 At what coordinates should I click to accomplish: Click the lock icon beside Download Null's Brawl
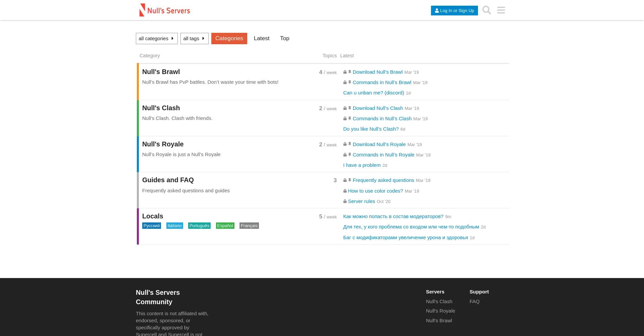pos(345,72)
